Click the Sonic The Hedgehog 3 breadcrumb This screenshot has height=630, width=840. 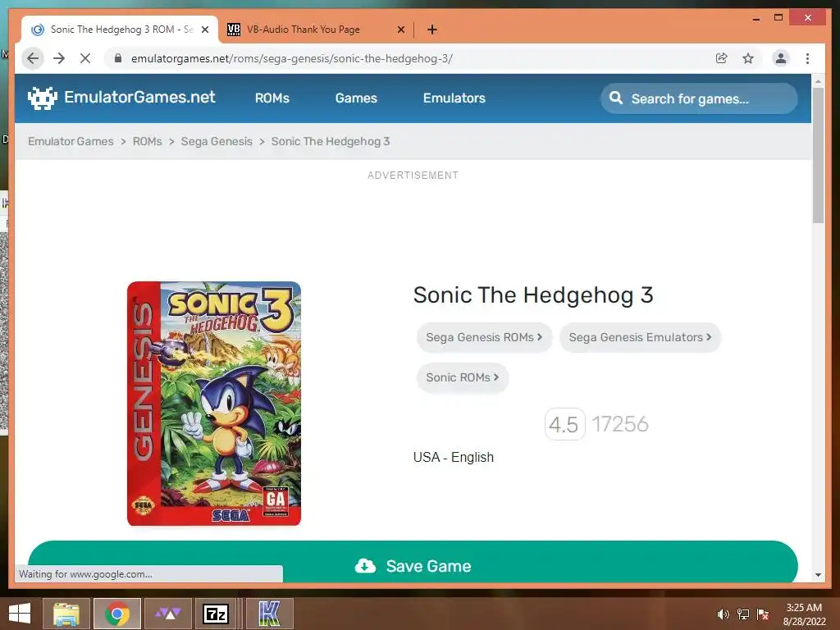331,141
